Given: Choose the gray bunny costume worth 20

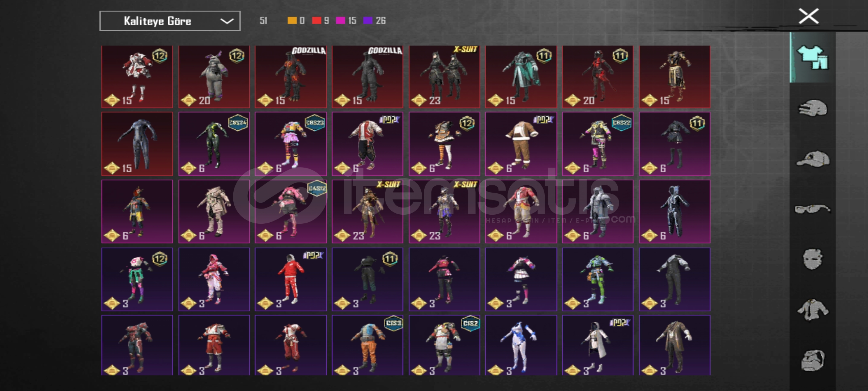Looking at the screenshot, I should pos(214,77).
